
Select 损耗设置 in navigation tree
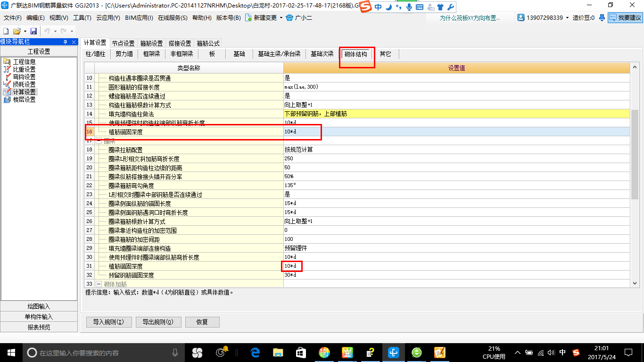click(x=24, y=84)
